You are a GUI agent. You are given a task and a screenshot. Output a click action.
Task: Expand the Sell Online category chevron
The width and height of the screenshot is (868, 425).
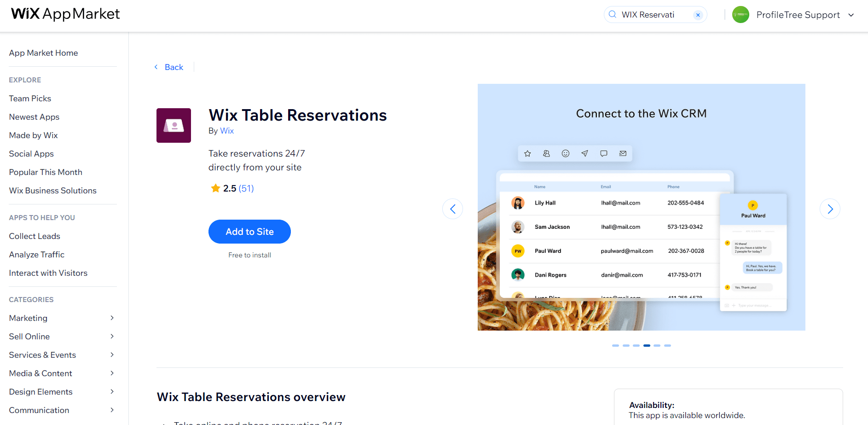click(112, 336)
